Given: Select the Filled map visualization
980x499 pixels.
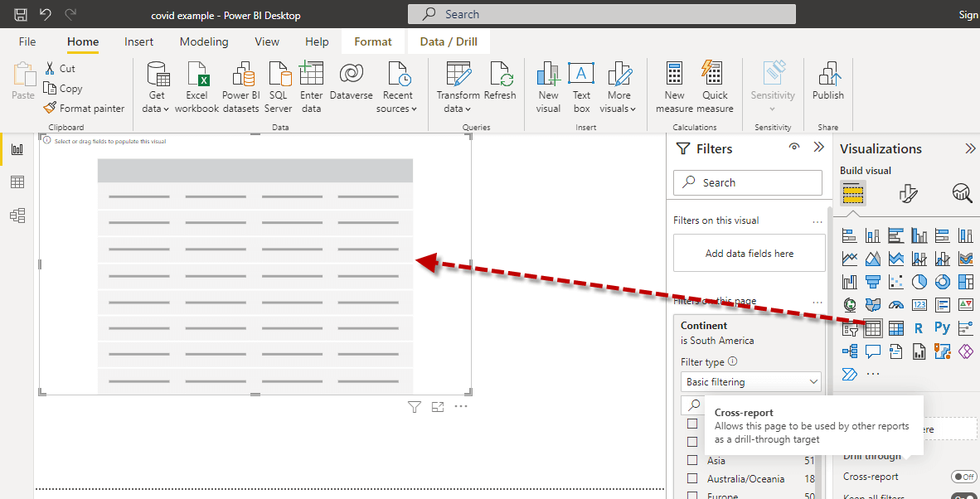Looking at the screenshot, I should [872, 305].
